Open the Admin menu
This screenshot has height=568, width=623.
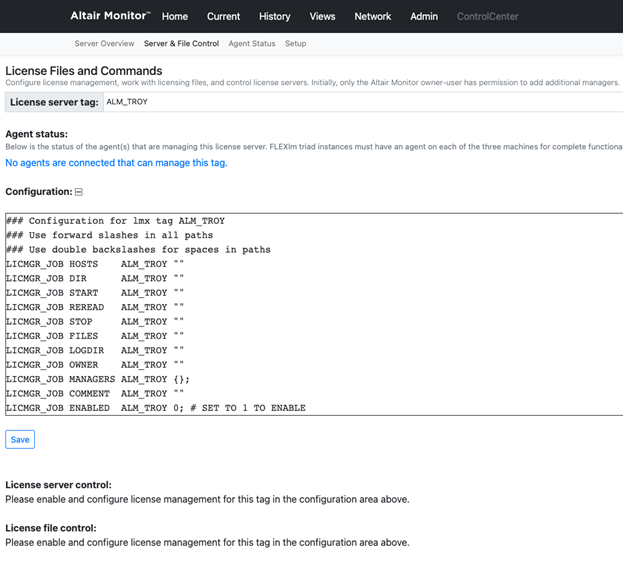[424, 17]
